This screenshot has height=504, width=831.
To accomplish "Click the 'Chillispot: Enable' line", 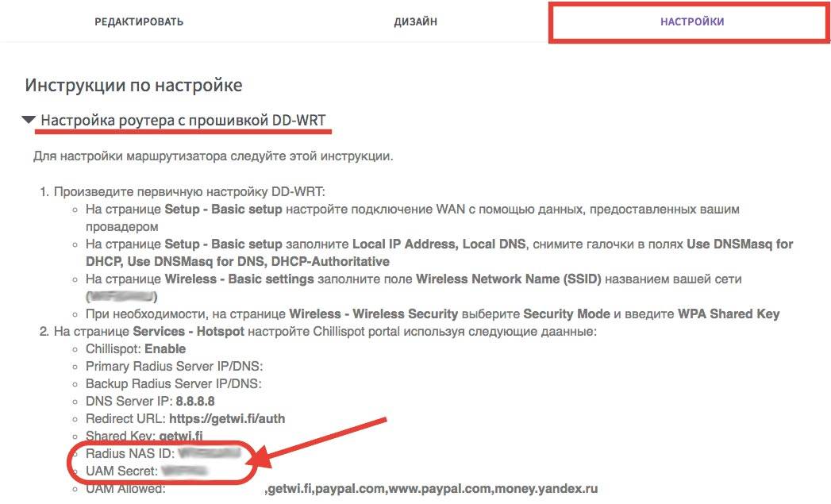I will pos(136,348).
